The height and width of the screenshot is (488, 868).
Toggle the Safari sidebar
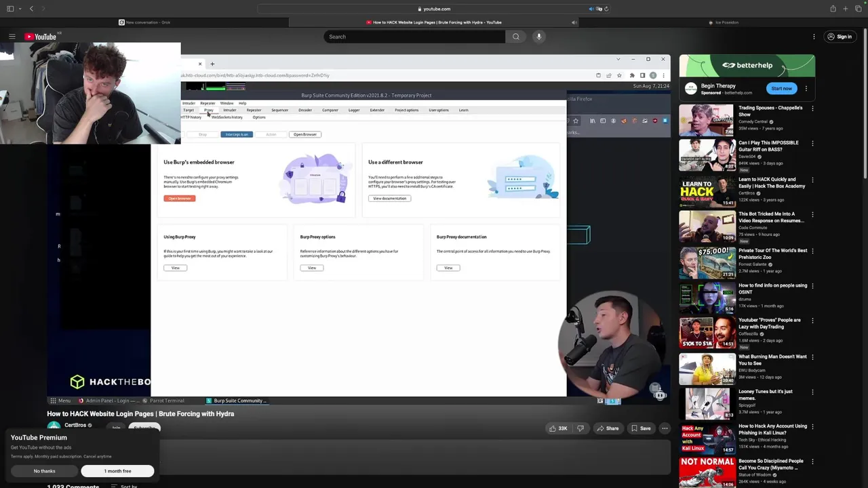(12, 9)
